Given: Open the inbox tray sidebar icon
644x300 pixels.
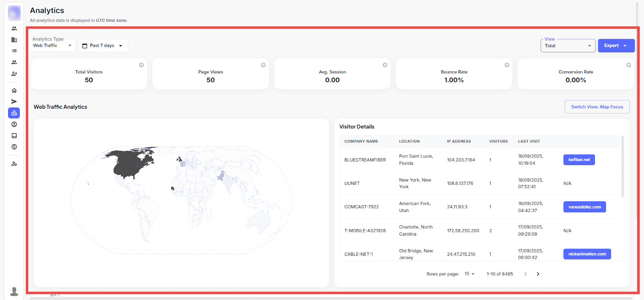Looking at the screenshot, I should [x=14, y=136].
